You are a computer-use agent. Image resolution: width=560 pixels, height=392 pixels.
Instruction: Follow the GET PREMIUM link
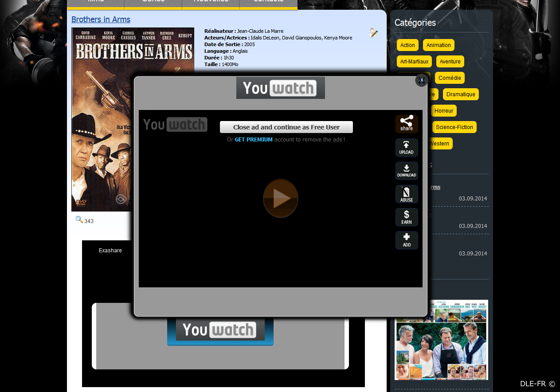(254, 139)
